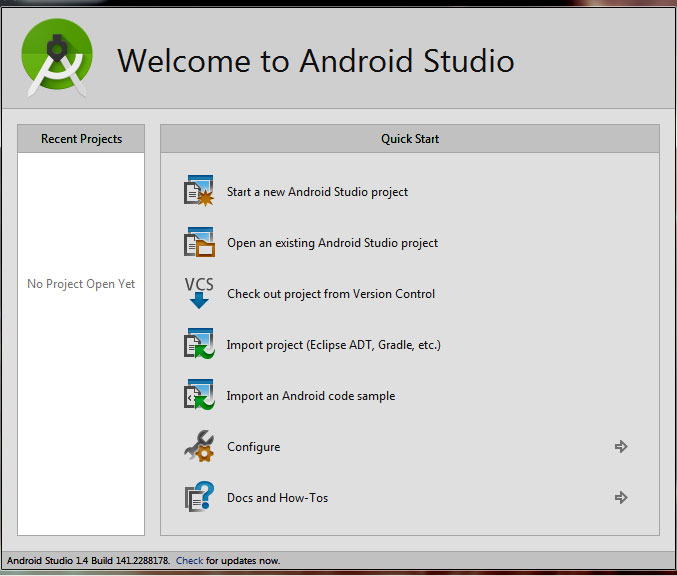This screenshot has width=677, height=576.
Task: Check out project from Version Control
Action: 331,294
